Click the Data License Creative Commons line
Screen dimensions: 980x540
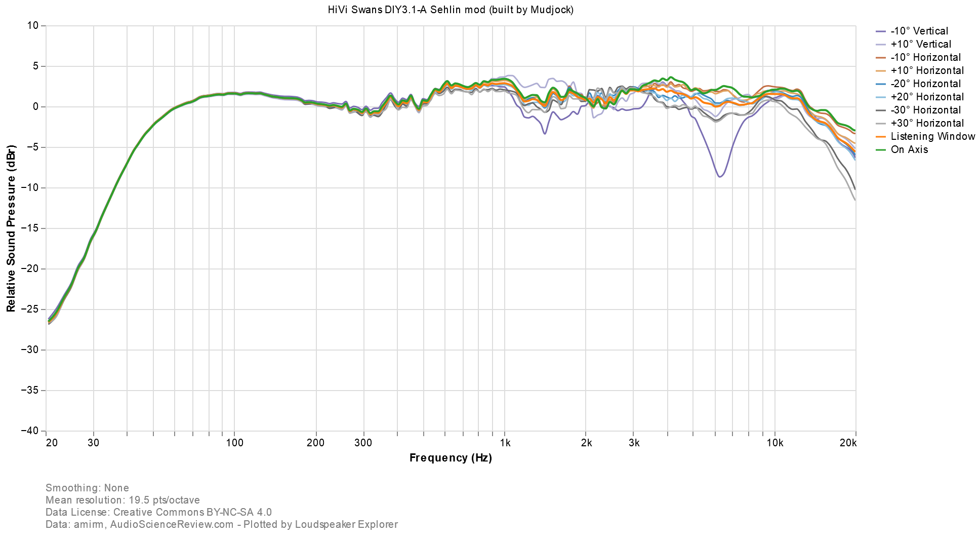click(158, 512)
